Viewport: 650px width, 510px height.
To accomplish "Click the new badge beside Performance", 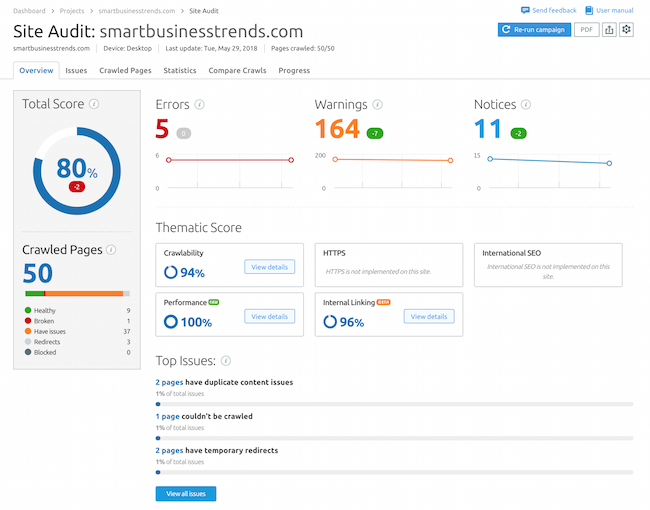I will coord(213,302).
